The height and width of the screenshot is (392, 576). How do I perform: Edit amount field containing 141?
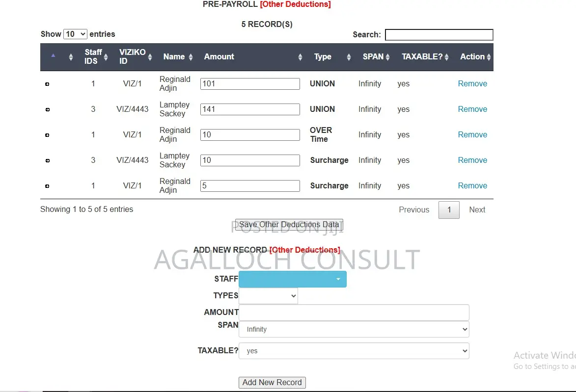(250, 109)
